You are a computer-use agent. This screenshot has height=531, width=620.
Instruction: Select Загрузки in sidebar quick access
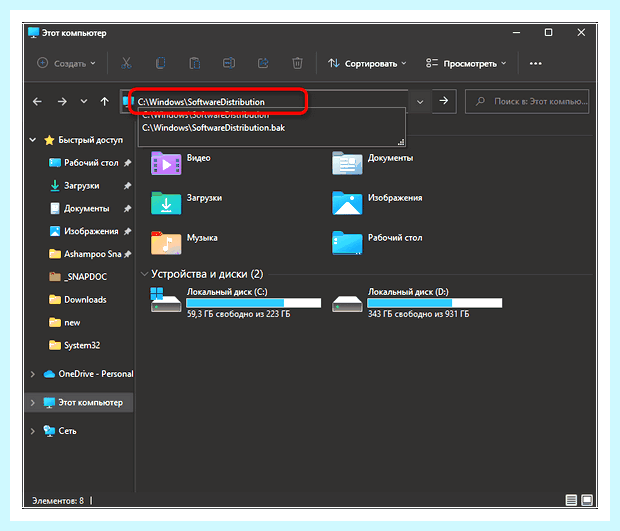(81, 185)
